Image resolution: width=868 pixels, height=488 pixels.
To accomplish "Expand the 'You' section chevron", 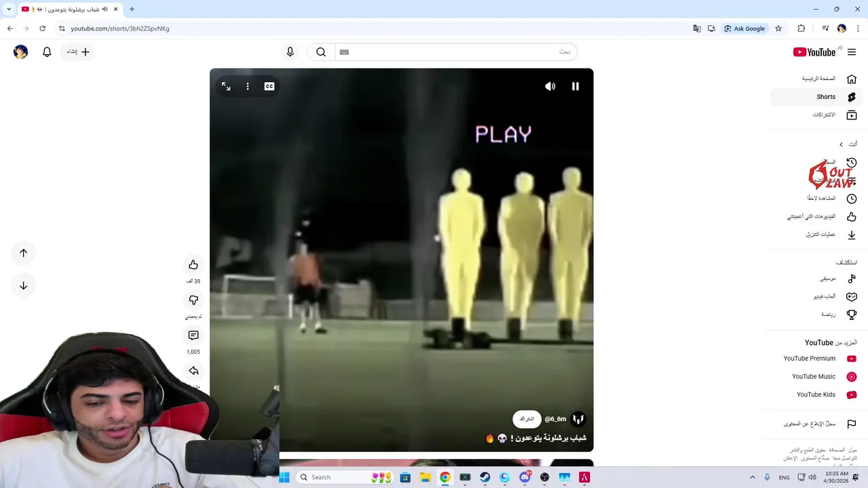I will click(841, 144).
